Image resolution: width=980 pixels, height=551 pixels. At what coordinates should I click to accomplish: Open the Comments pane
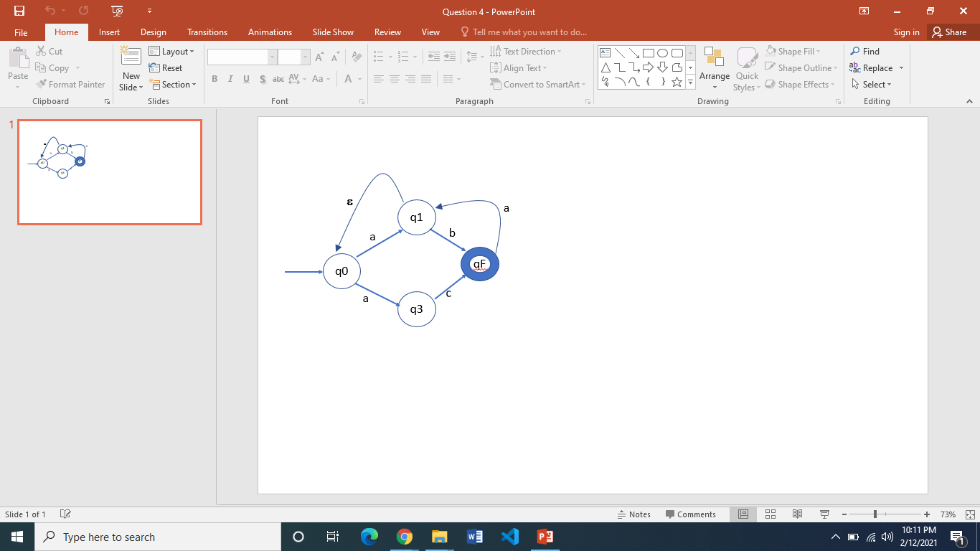click(x=690, y=514)
